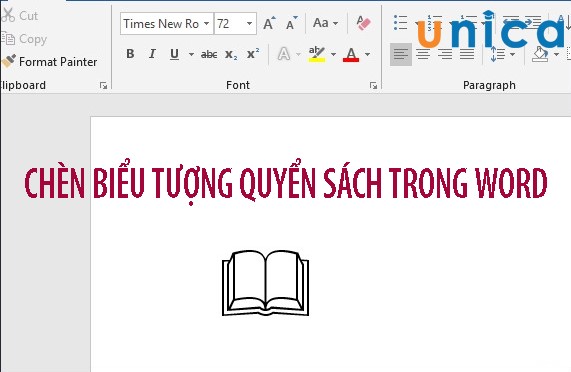Click the Line and Paragraph Spacing icon

pyautogui.click(x=498, y=54)
